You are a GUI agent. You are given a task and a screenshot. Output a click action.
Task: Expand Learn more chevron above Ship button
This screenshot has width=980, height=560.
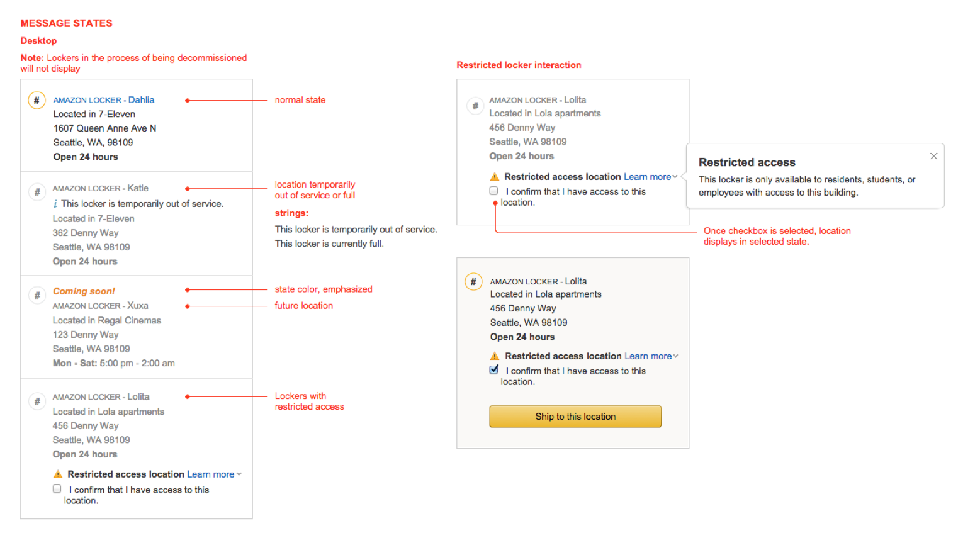[676, 356]
